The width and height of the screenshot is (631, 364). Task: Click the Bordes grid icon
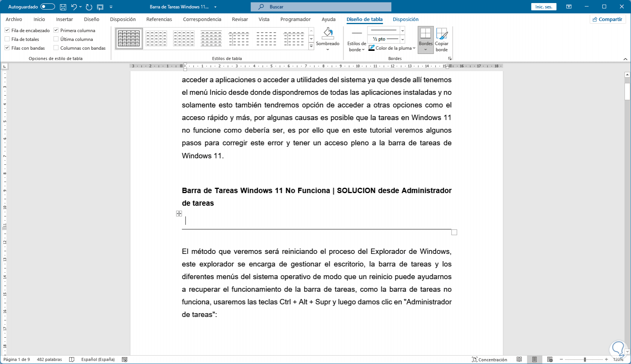pos(426,34)
